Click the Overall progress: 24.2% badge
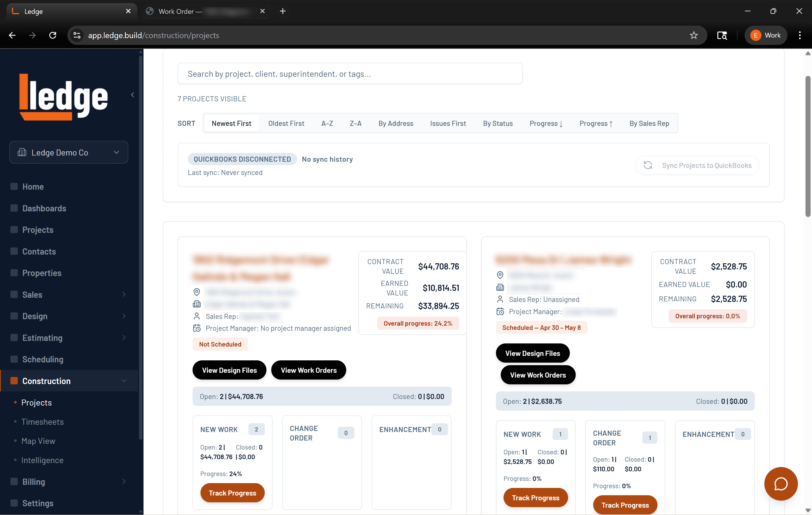This screenshot has width=812, height=515. [x=418, y=323]
